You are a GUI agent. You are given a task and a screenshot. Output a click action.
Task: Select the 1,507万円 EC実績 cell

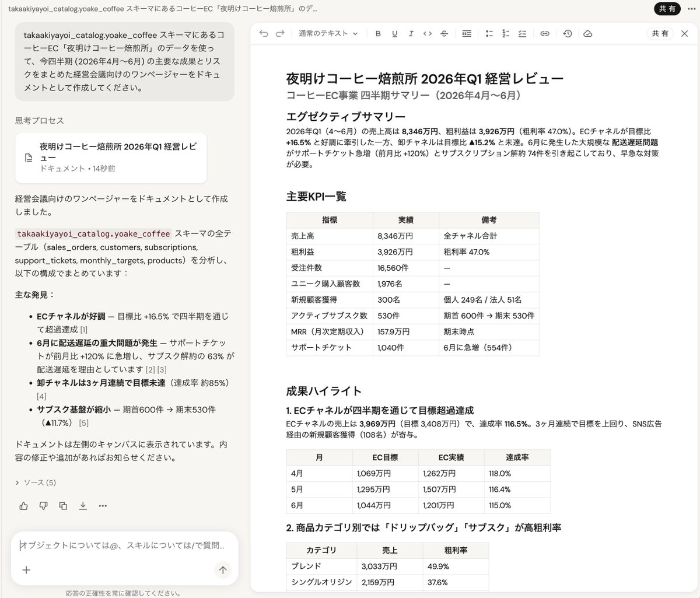[452, 489]
